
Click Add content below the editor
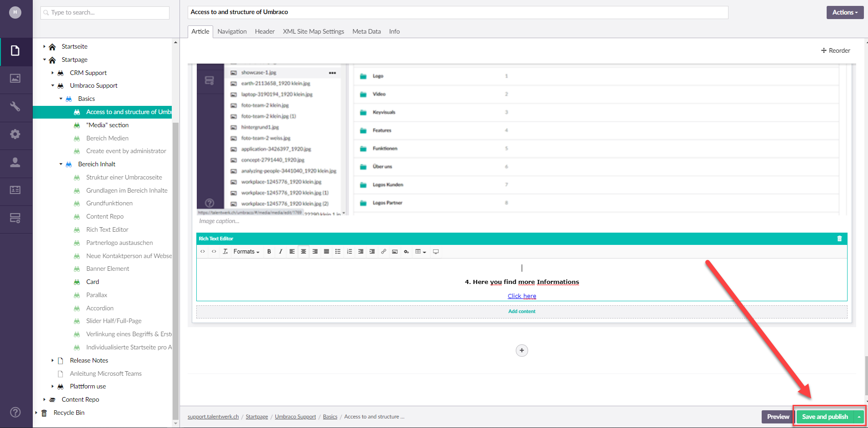[x=522, y=312]
